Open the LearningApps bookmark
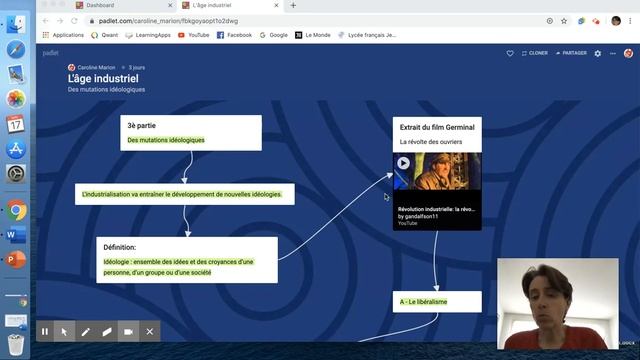Viewport: 640px width, 360px height. pyautogui.click(x=148, y=35)
